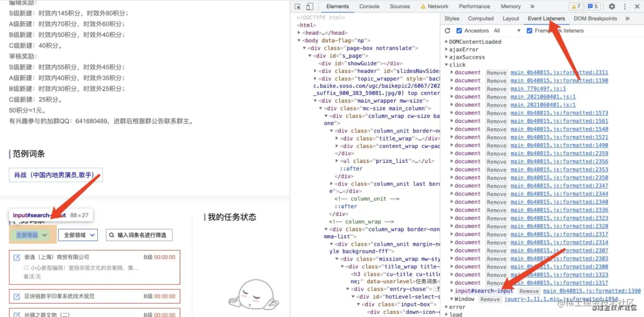Switch to the Sources tab
This screenshot has height=317, width=644.
click(400, 6)
